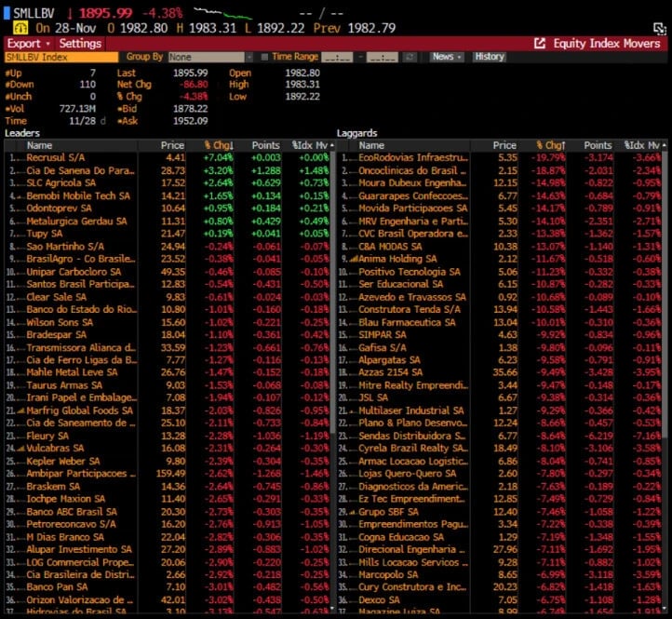672x619 pixels.
Task: Click the refresh icon after the Time Range fields
Action: (410, 57)
